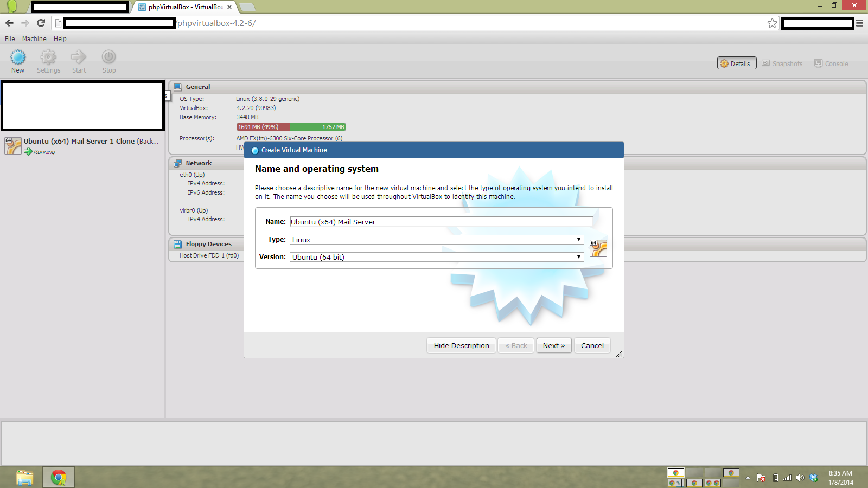Image resolution: width=868 pixels, height=488 pixels.
Task: Collapse the General section header
Action: [x=518, y=87]
